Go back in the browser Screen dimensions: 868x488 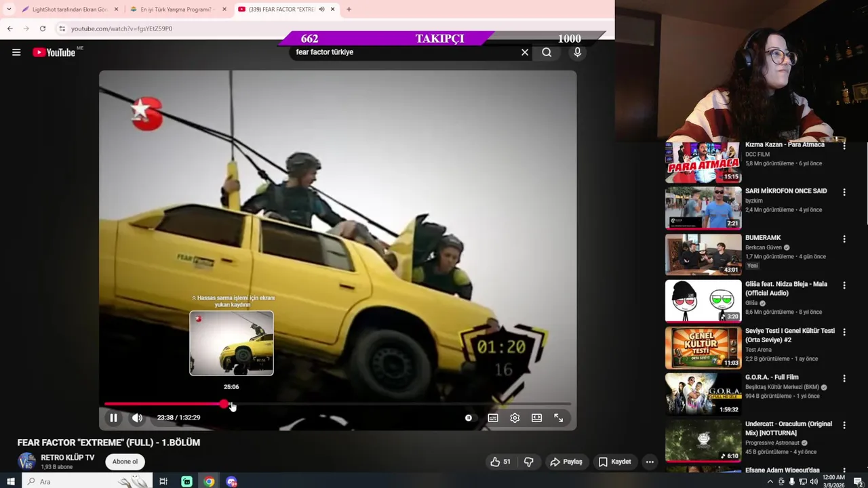[9, 28]
